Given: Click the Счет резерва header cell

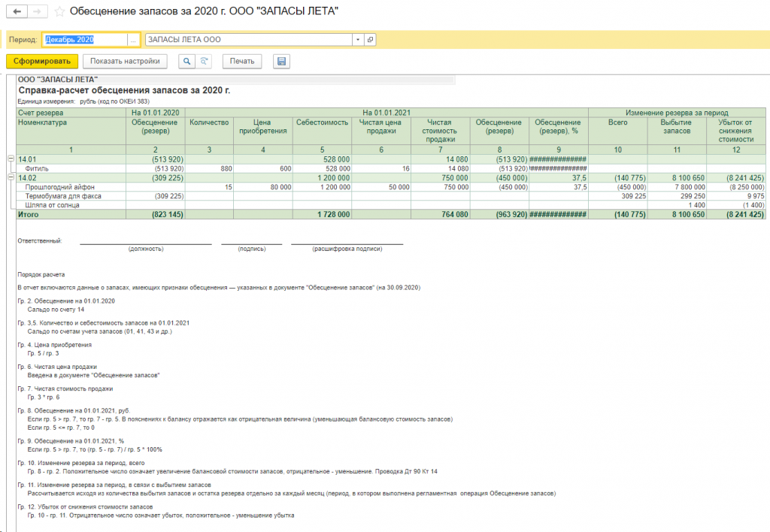Looking at the screenshot, I should coord(71,113).
